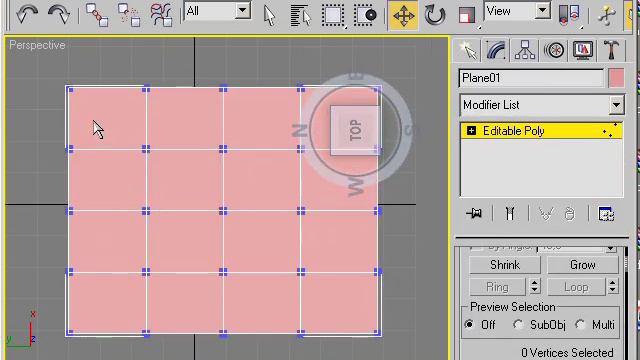Click the Make Unique icon
This screenshot has height=360, width=640.
click(546, 213)
